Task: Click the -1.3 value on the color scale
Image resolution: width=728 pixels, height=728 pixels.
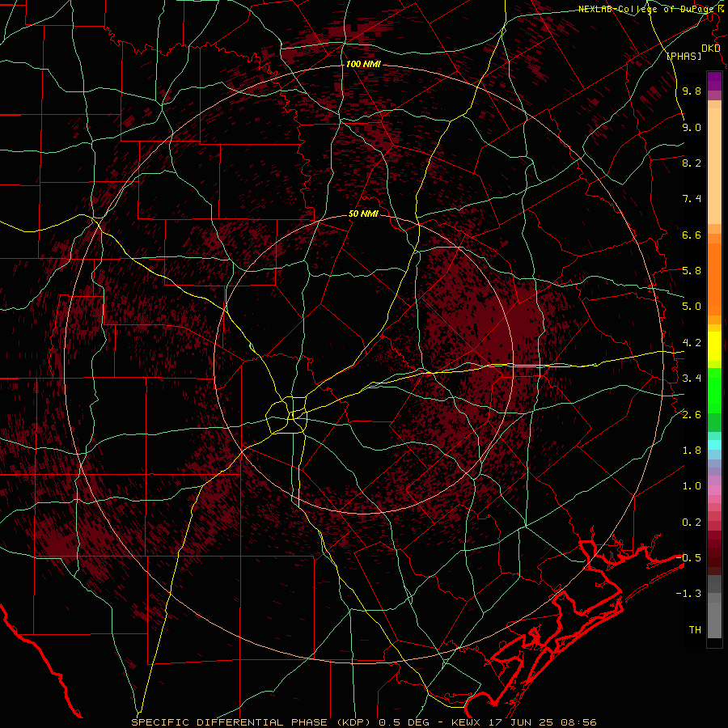Action: (x=689, y=594)
